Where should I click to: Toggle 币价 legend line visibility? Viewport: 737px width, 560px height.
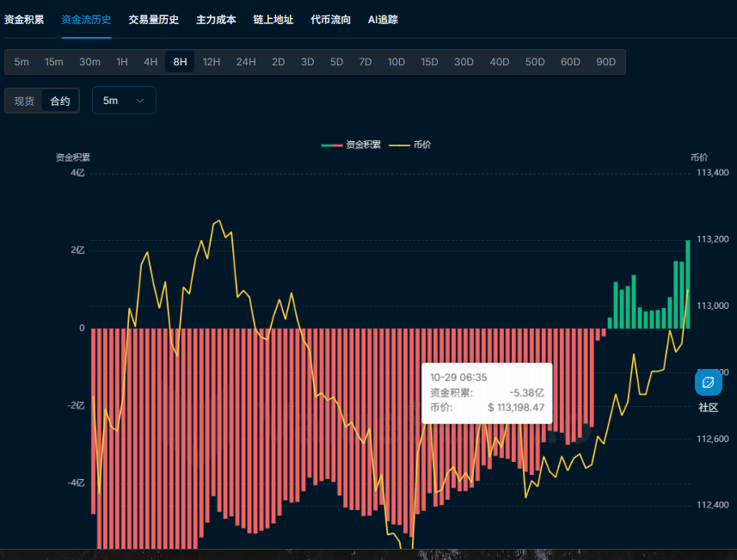[411, 145]
